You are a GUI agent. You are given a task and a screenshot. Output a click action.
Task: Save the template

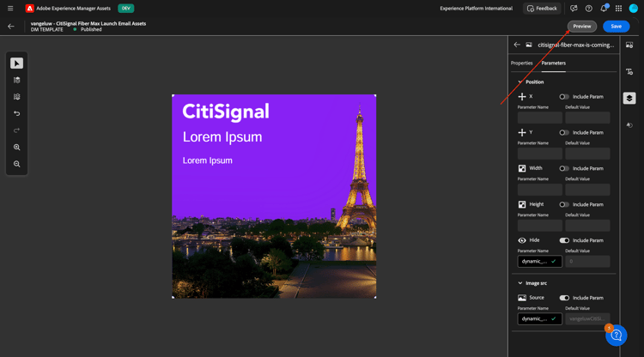point(616,27)
